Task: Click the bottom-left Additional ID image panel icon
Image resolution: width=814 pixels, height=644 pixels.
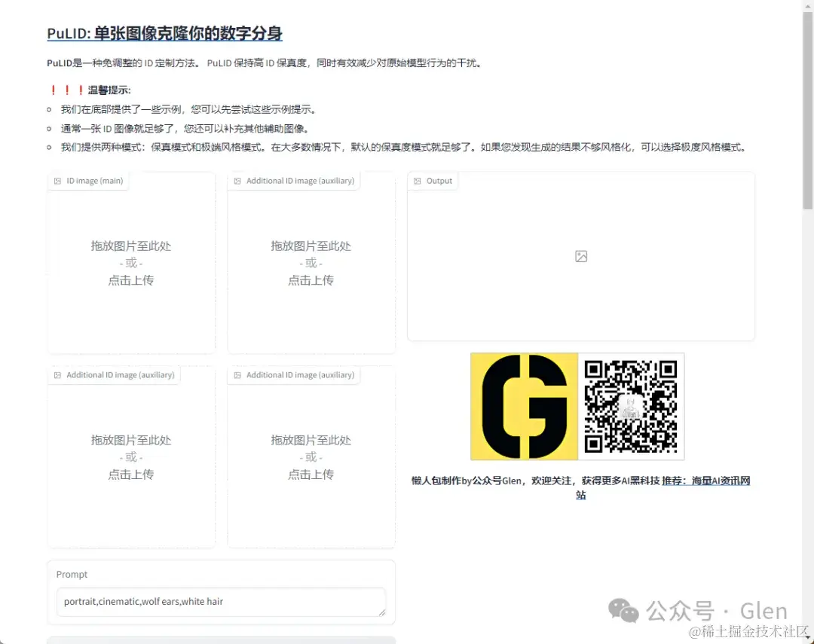Action: tap(59, 375)
